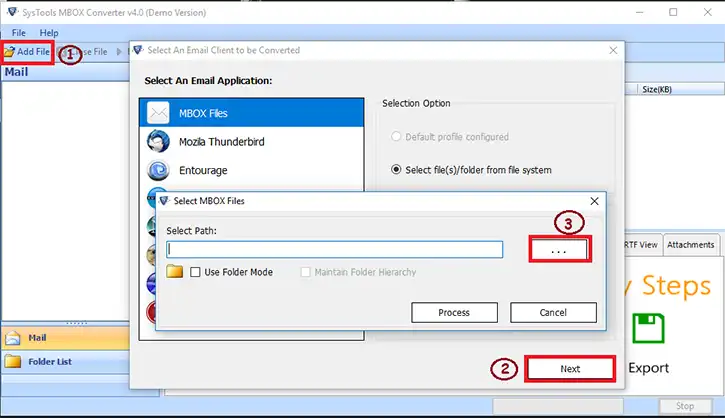Click the Next button
The image size is (725, 418).
click(570, 369)
